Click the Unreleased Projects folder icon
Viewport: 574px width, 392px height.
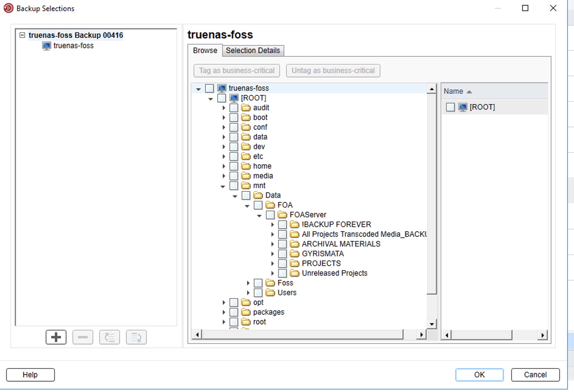[x=294, y=273]
